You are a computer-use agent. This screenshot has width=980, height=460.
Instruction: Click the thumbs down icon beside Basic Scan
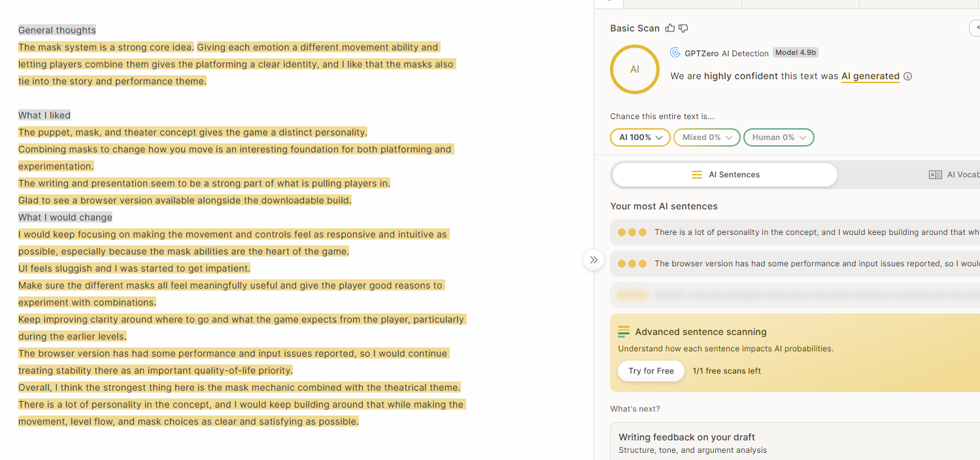683,28
